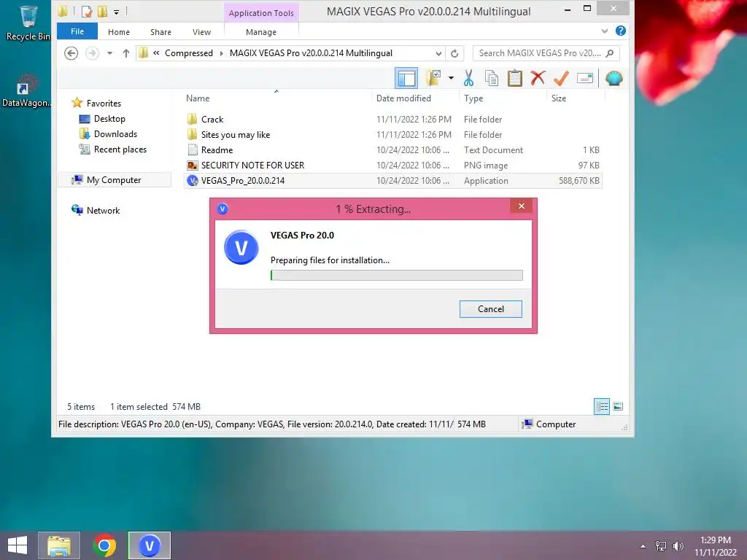The width and height of the screenshot is (747, 560).
Task: Click the Copy pages icon
Action: [491, 78]
